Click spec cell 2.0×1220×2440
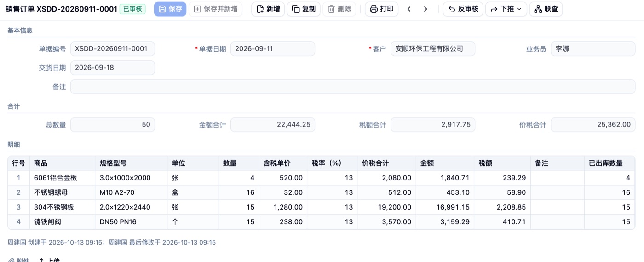644x262 pixels. 131,207
